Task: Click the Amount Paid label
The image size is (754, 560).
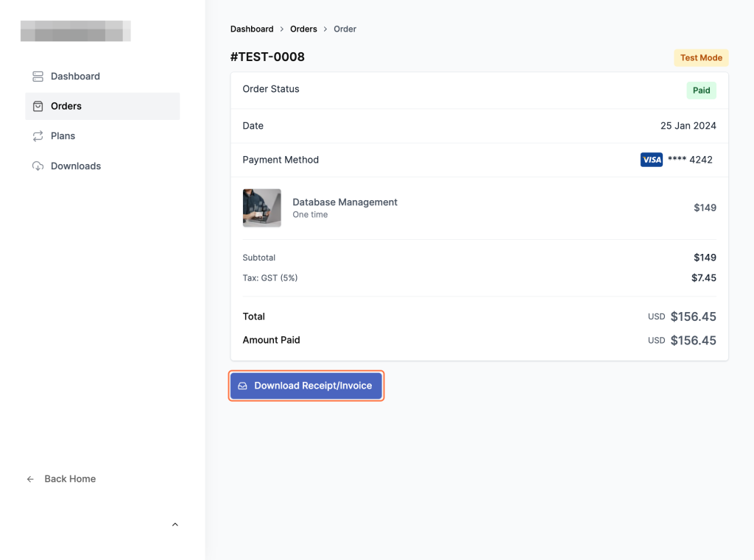Action: (x=271, y=340)
